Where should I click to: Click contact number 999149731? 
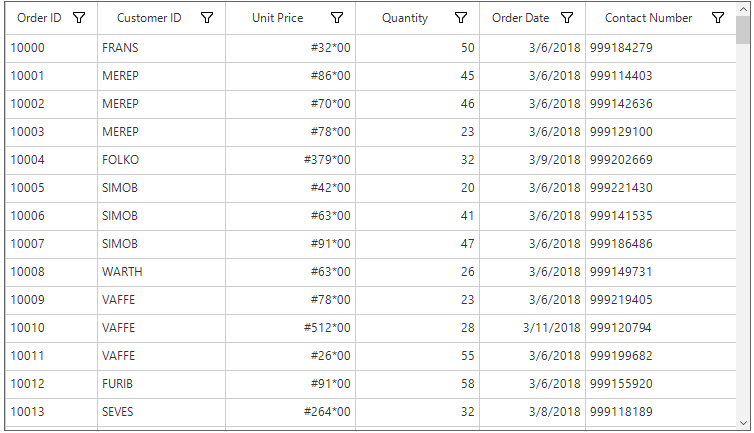coord(661,272)
